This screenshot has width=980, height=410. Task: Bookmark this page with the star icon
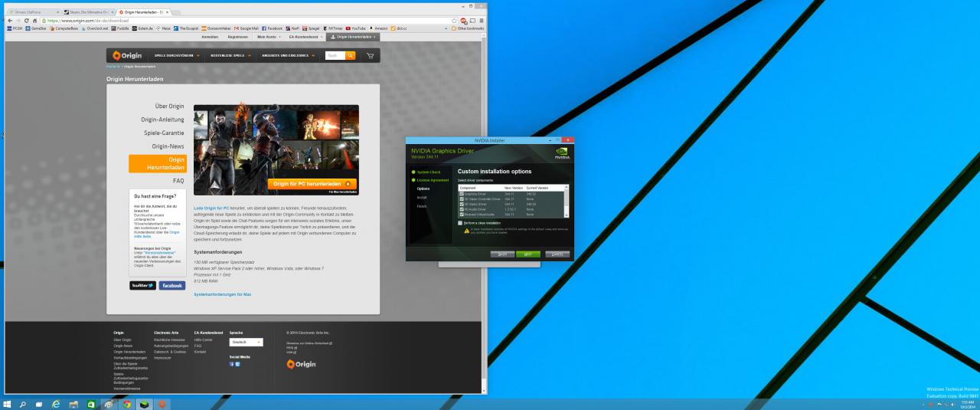point(455,20)
